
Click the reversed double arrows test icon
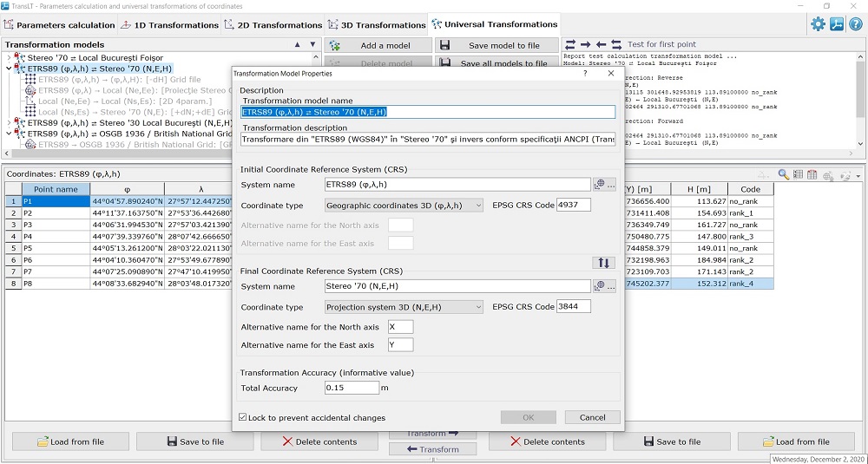616,44
